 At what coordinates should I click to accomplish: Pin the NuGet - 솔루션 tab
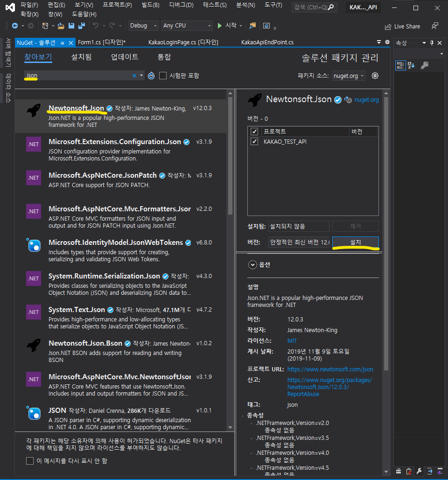pos(62,43)
